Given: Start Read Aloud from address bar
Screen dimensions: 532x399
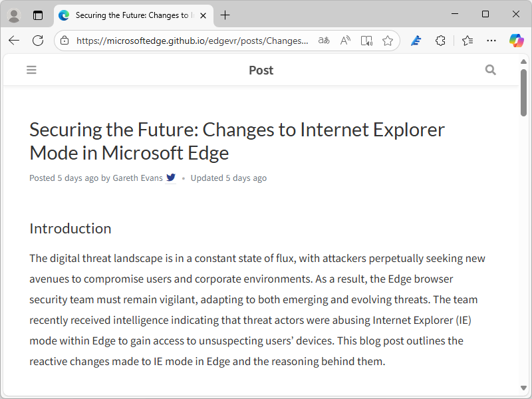Looking at the screenshot, I should point(345,41).
